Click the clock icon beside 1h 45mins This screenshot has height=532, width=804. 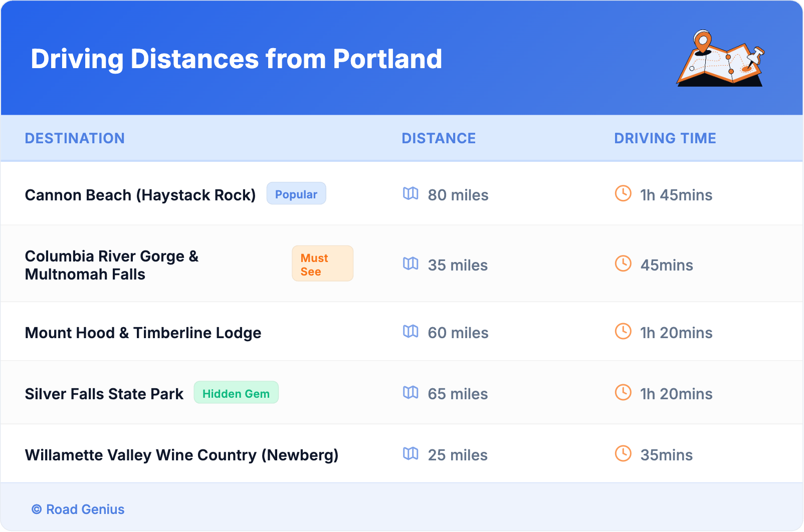pos(623,193)
